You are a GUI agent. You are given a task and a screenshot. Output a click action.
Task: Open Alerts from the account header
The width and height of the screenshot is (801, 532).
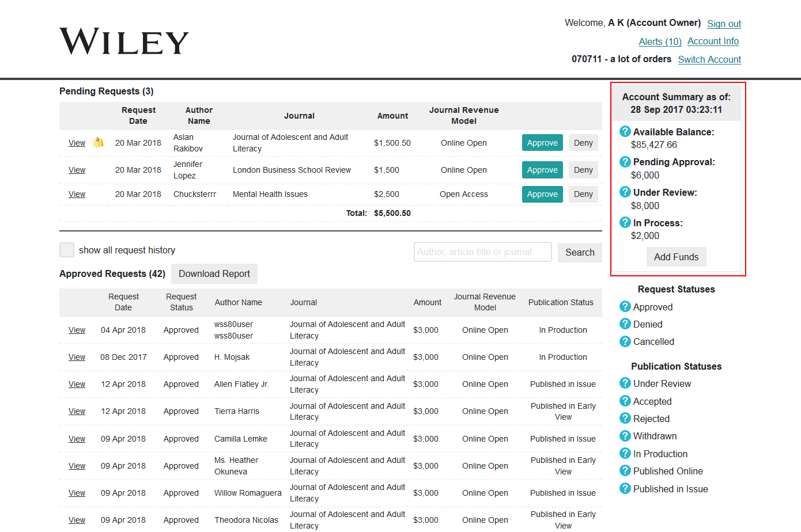659,41
